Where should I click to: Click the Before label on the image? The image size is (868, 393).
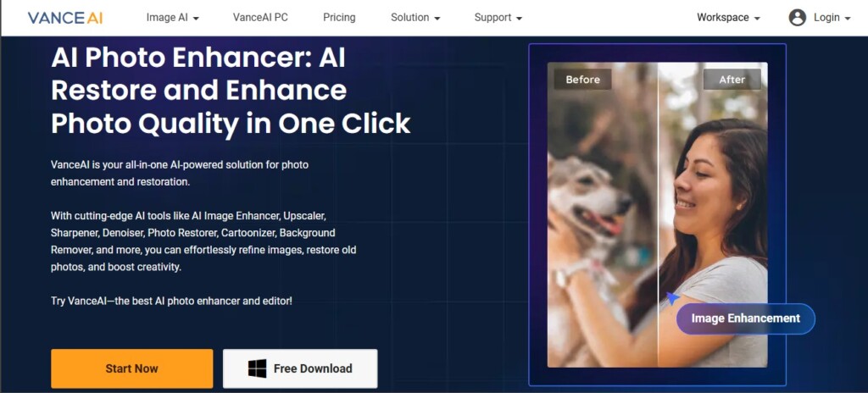coord(582,80)
